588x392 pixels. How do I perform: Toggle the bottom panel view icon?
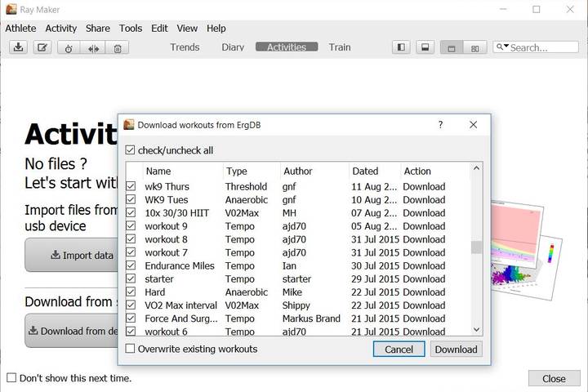[x=425, y=47]
